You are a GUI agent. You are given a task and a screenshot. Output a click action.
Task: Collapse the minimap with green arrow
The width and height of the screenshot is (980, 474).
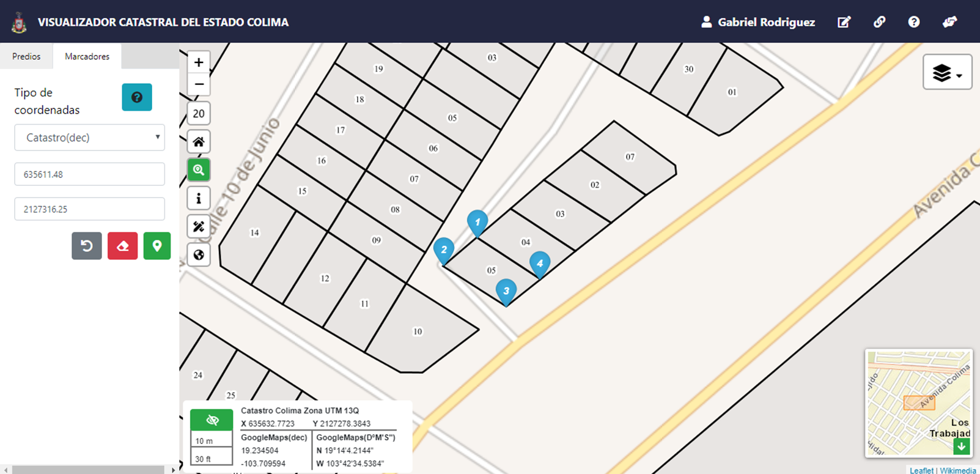pos(961,446)
